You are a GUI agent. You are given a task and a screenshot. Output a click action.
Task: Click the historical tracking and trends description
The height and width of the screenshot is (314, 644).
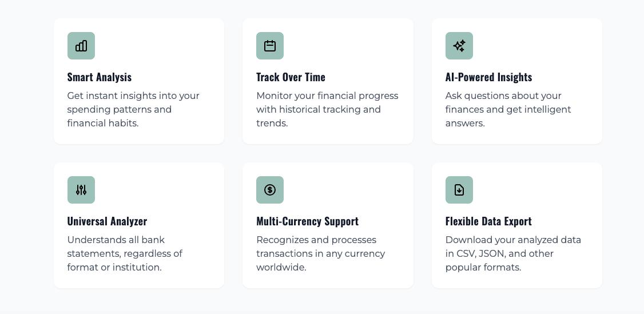click(327, 109)
